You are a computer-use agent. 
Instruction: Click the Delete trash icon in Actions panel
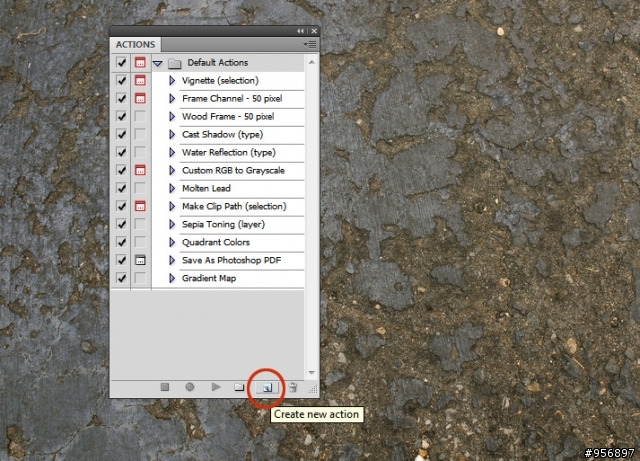click(293, 388)
